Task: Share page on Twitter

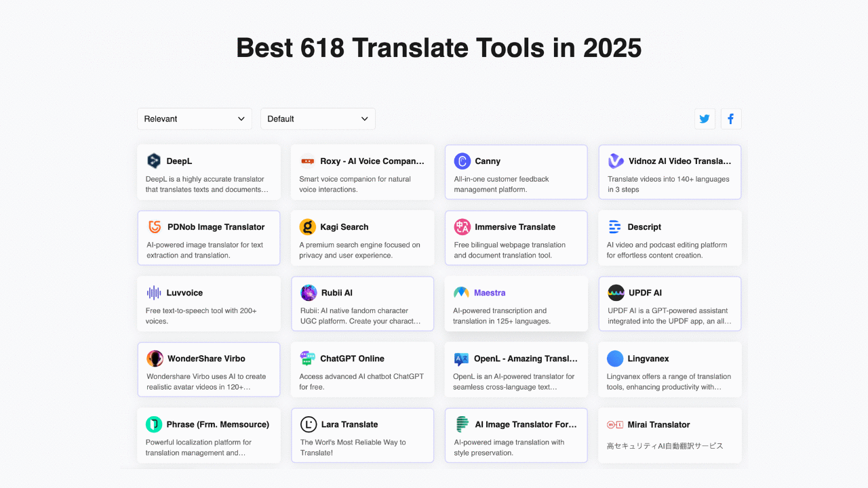Action: click(705, 119)
